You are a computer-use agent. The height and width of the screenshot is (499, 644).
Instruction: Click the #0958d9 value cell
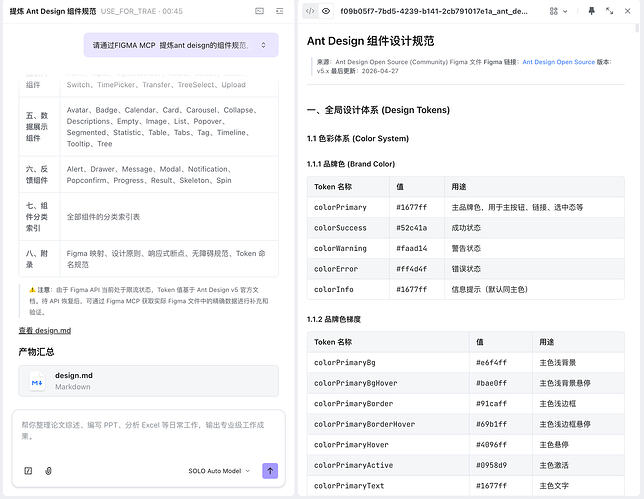(x=501, y=465)
